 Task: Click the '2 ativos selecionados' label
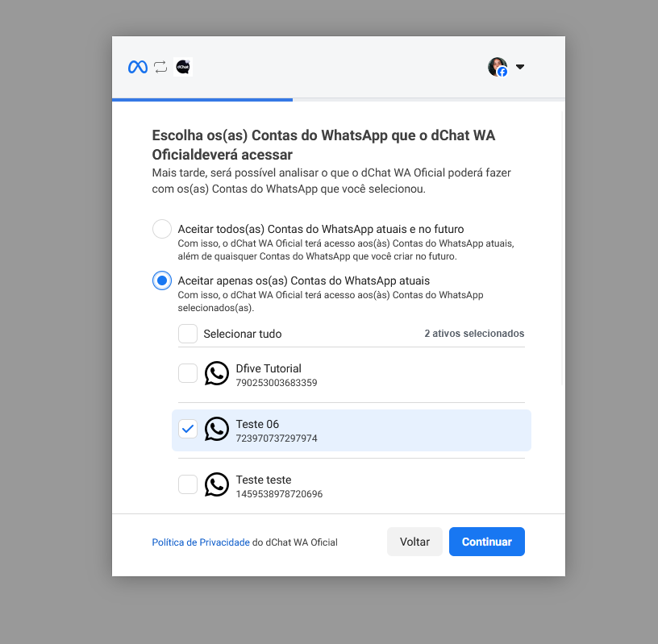click(474, 334)
